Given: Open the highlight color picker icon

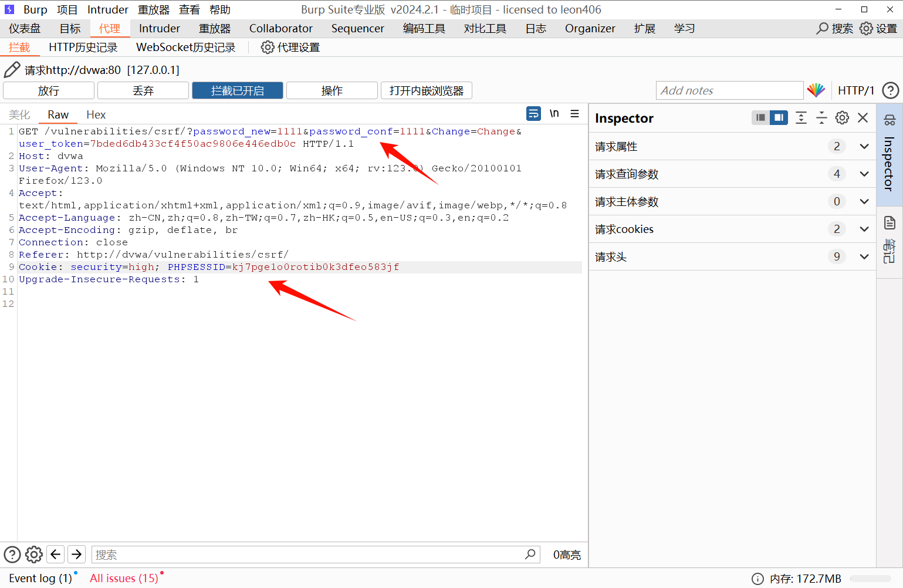Looking at the screenshot, I should point(816,90).
